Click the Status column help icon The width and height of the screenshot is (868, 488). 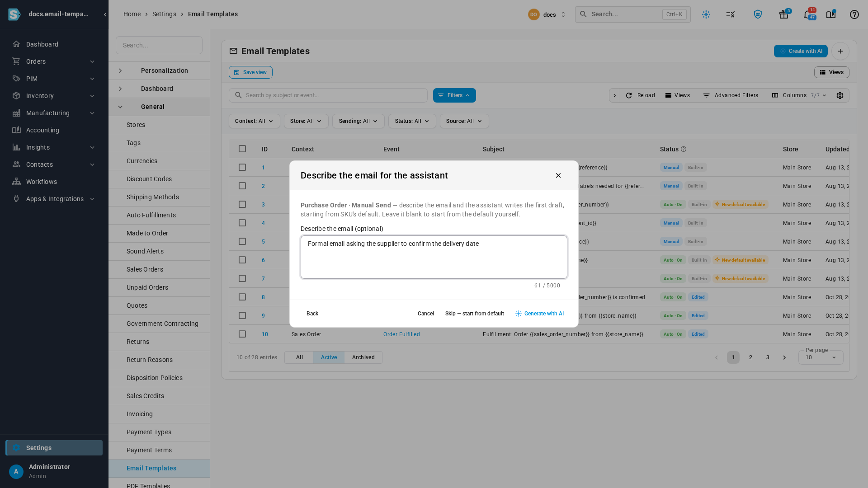tap(684, 149)
